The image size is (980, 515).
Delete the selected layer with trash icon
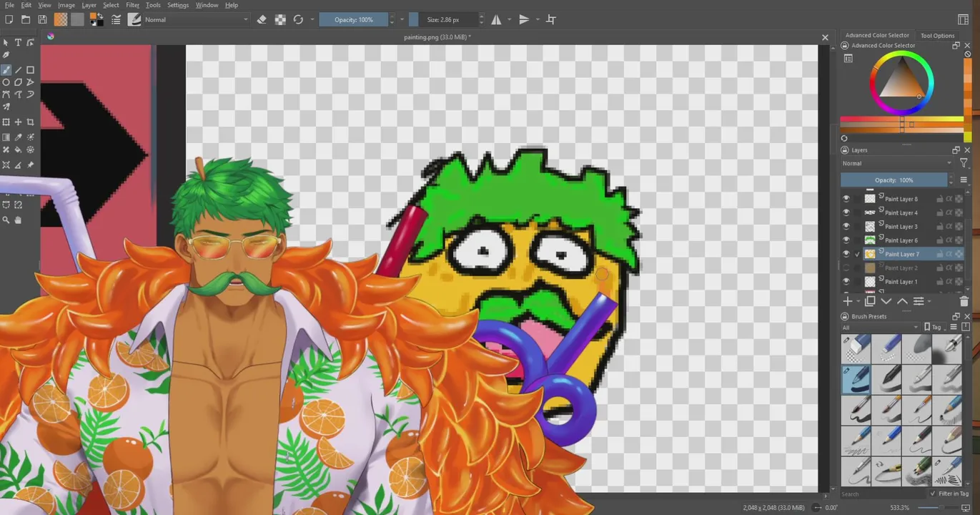tap(964, 302)
